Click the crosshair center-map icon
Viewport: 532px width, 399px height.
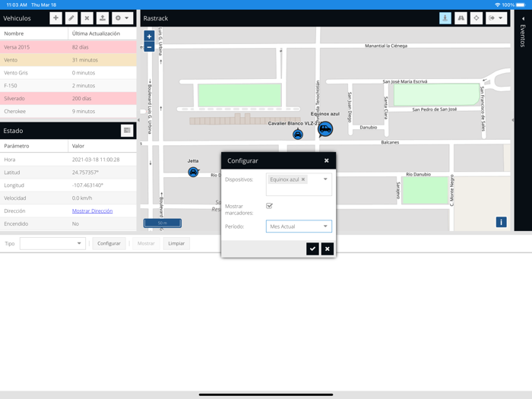pos(477,18)
